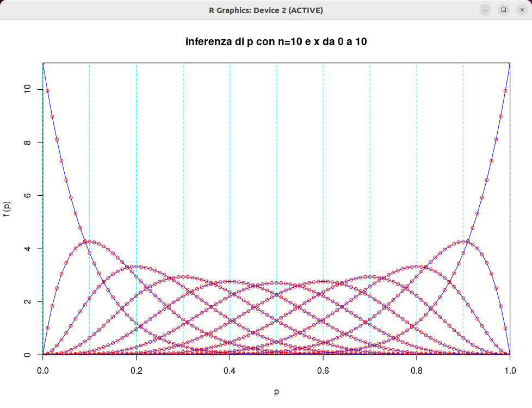Click the y-axis label 'f (p)'

[7, 209]
